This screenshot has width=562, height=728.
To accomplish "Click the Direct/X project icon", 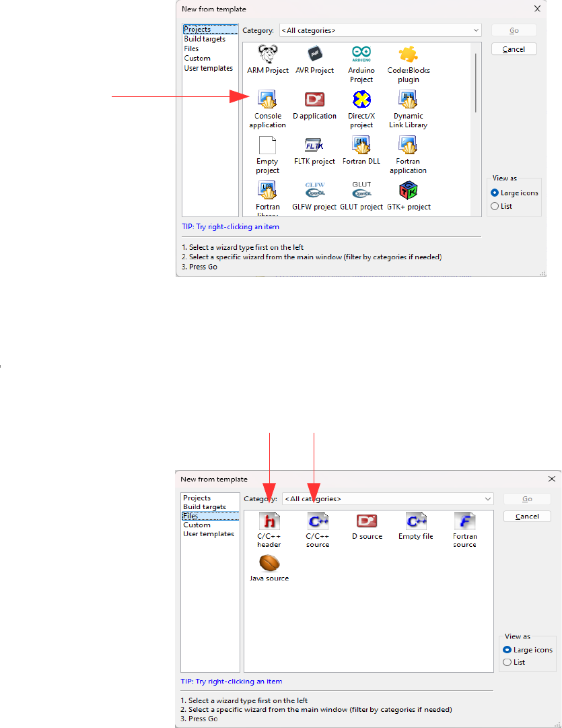I will coord(361,100).
